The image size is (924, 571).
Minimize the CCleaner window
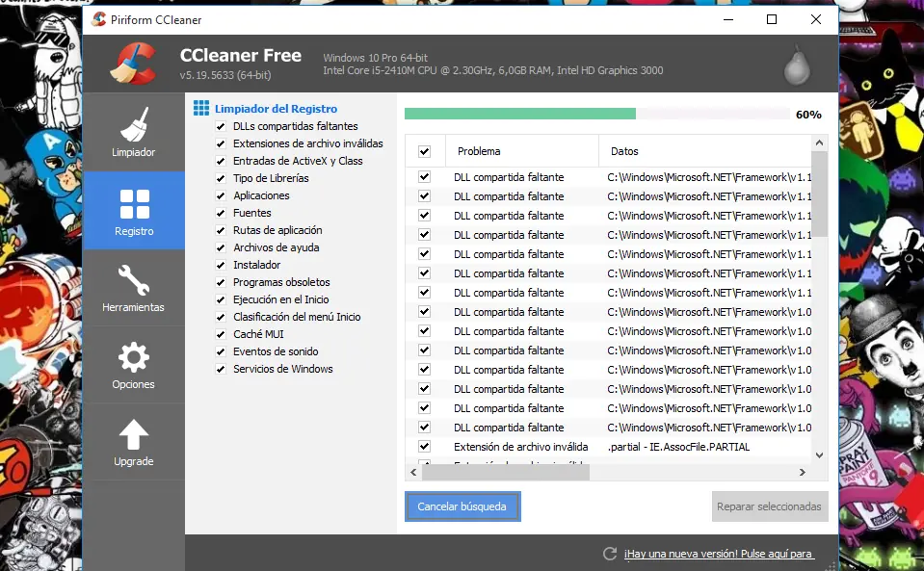coord(728,19)
